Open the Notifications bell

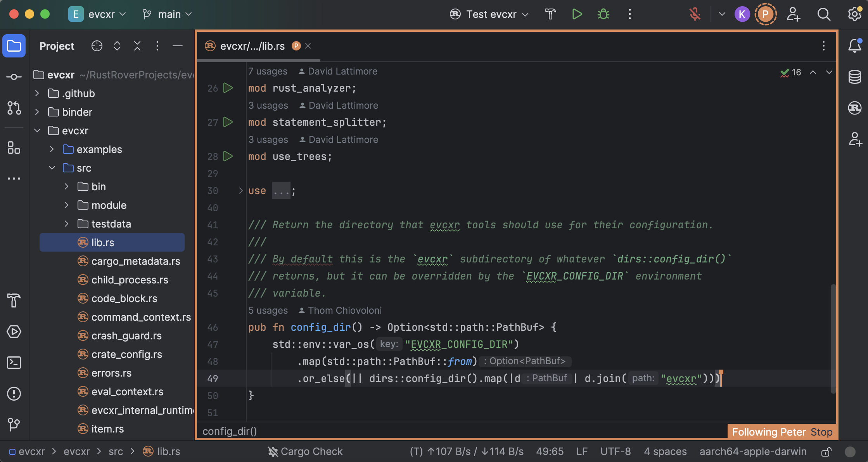click(854, 46)
